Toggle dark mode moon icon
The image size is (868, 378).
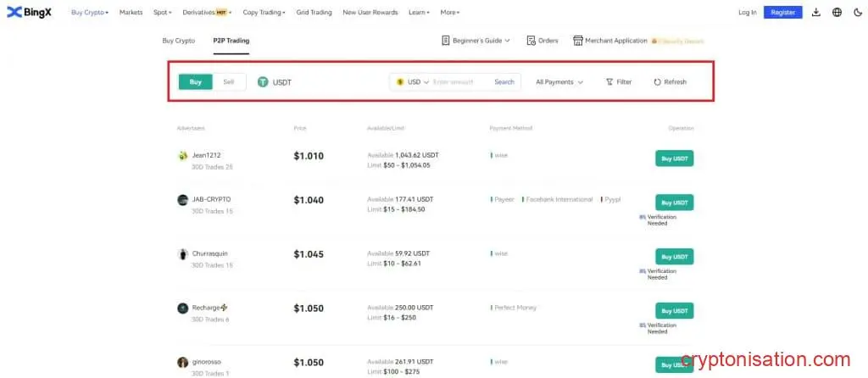pyautogui.click(x=858, y=12)
